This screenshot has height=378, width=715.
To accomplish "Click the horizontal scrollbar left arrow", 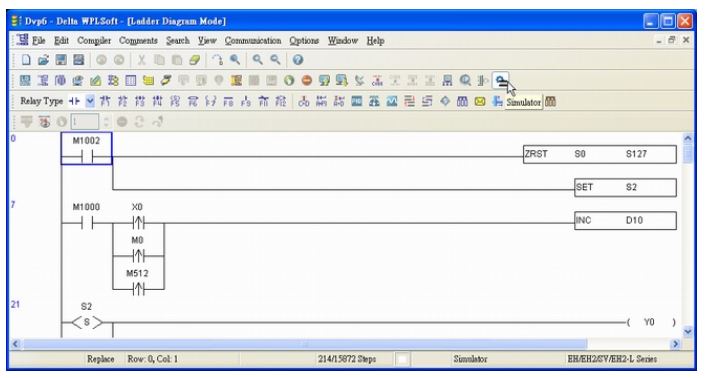I will click(15, 344).
